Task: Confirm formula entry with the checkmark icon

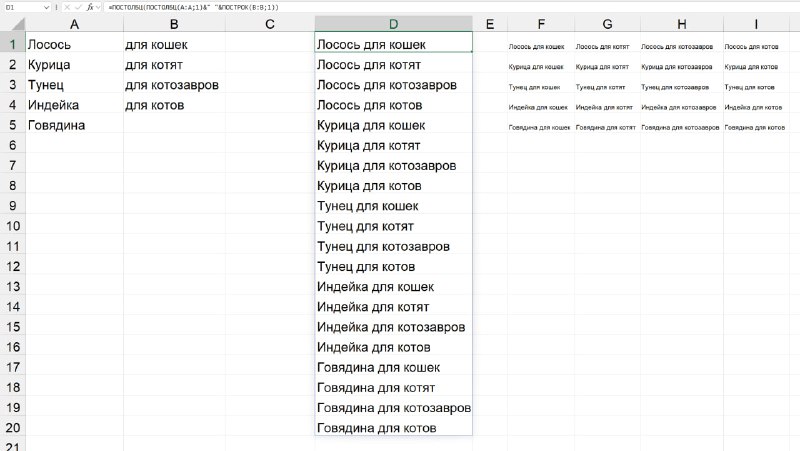Action: tap(78, 7)
